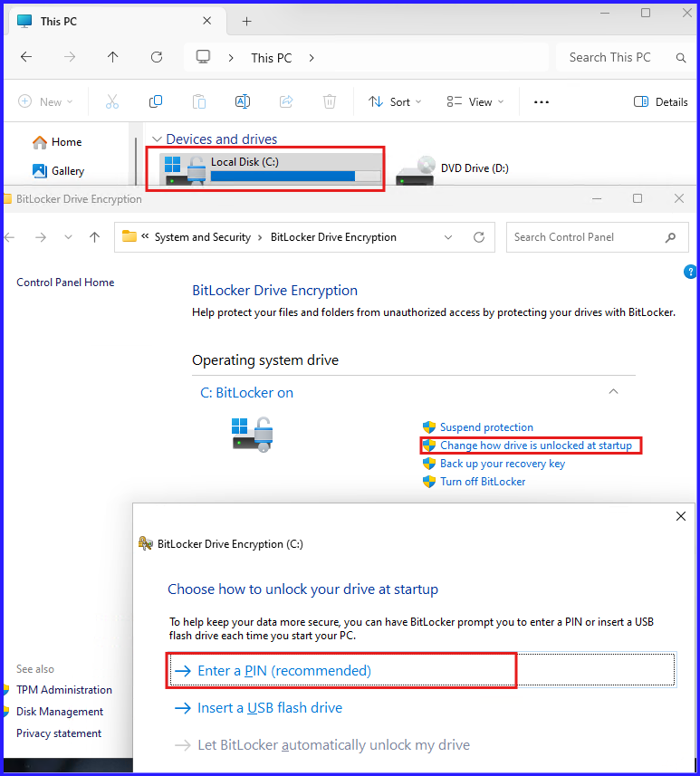Click the Delete trash icon
Viewport: 700px width, 776px height.
(330, 102)
